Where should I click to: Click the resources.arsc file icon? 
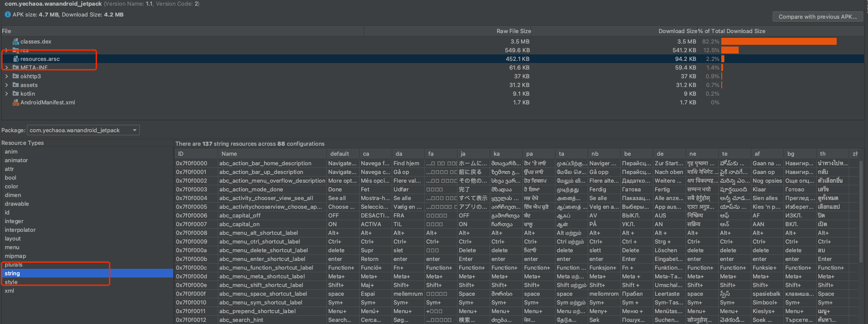tap(16, 59)
